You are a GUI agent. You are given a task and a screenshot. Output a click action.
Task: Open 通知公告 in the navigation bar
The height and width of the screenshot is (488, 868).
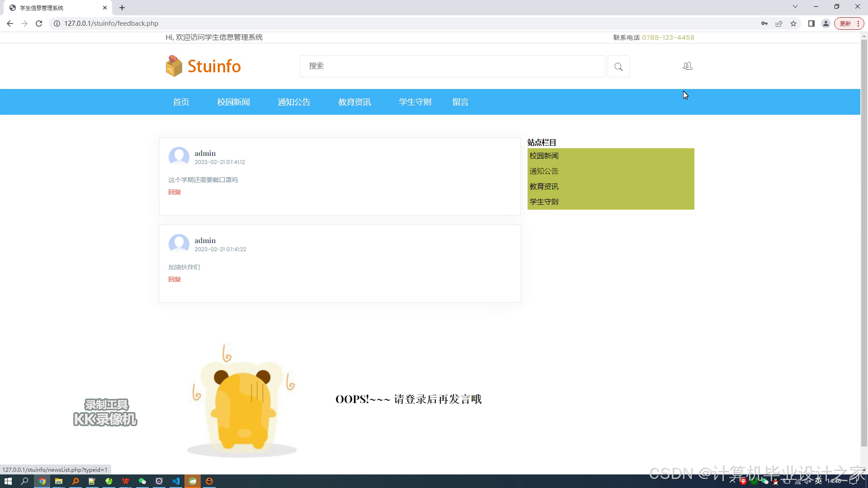click(x=294, y=102)
